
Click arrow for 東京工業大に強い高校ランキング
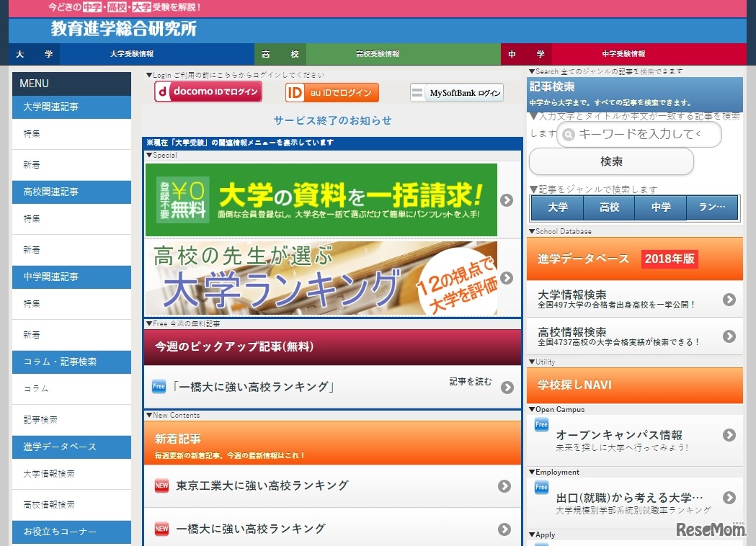(x=504, y=486)
